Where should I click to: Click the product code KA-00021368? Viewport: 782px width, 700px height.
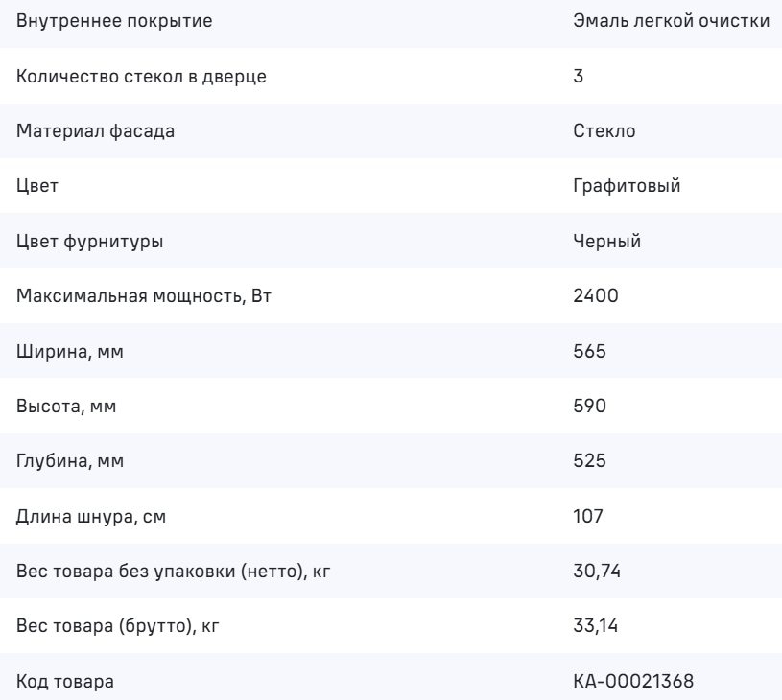click(x=627, y=684)
